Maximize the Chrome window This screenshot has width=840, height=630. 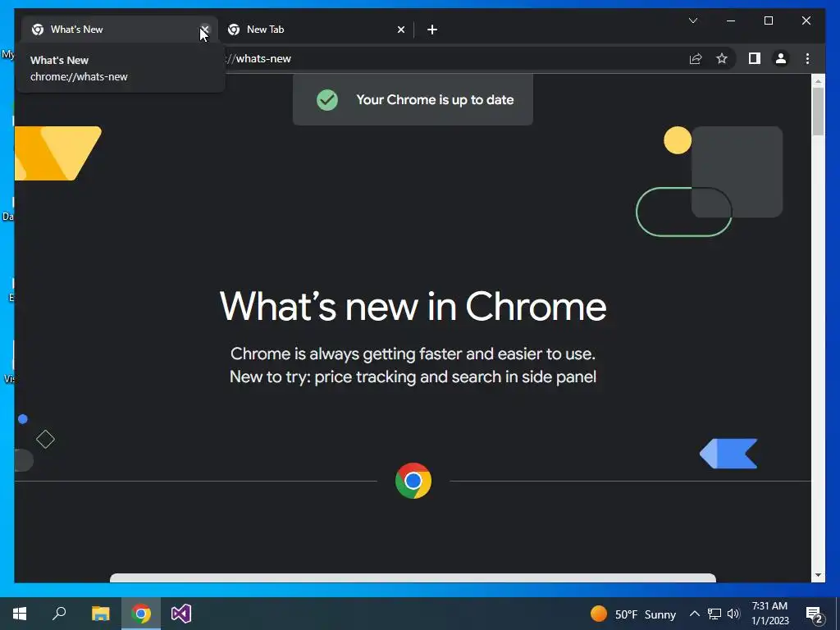click(x=768, y=21)
